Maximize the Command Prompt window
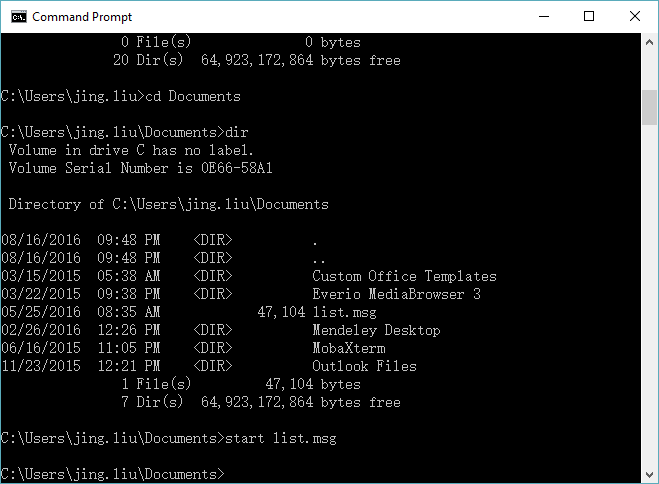 point(589,17)
